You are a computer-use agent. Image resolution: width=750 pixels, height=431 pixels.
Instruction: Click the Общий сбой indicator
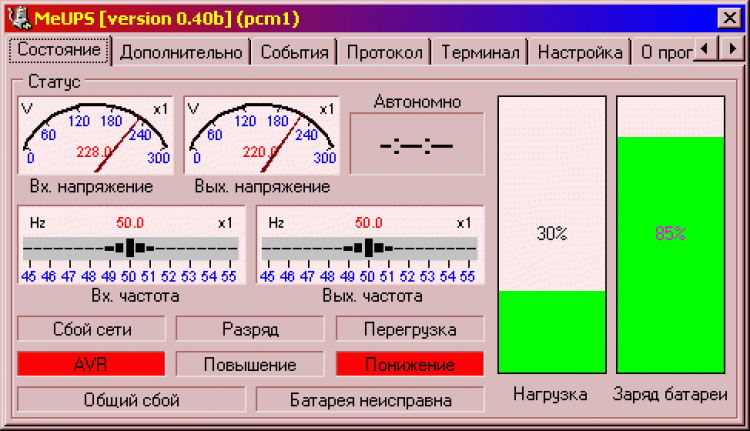coord(132,400)
